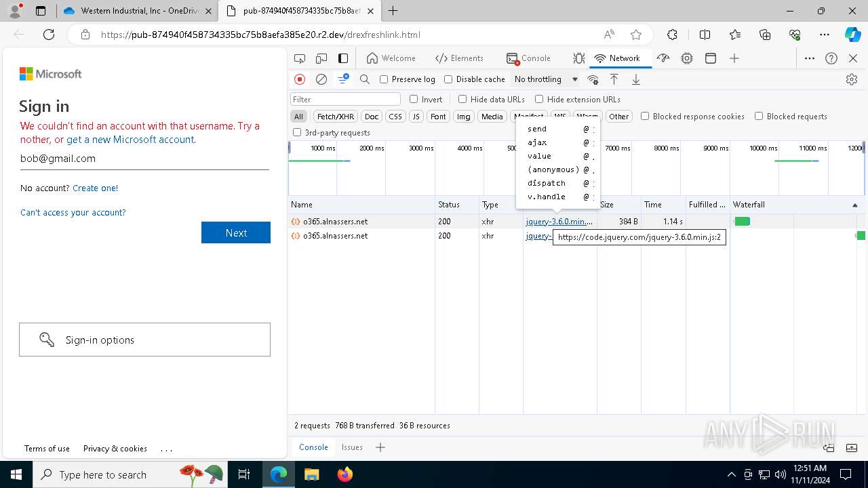
Task: Select the first o365.alnassers.net request row
Action: [576, 222]
